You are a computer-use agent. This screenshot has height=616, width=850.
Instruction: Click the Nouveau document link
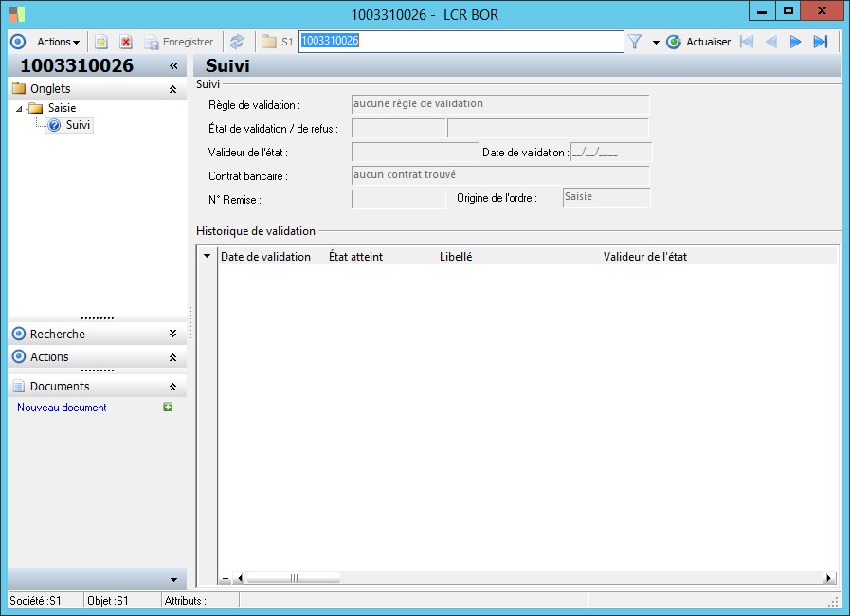[x=62, y=408]
